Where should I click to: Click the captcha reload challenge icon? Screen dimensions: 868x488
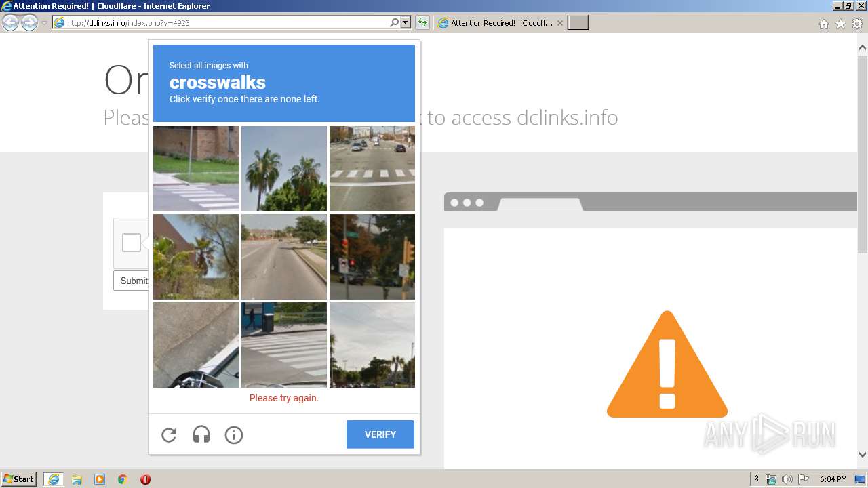click(x=169, y=435)
